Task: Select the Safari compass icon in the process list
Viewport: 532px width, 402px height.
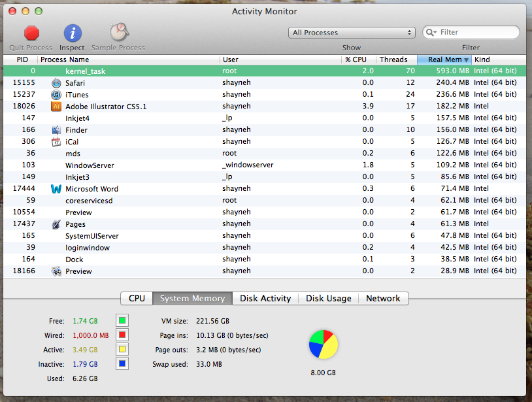Action: point(56,83)
